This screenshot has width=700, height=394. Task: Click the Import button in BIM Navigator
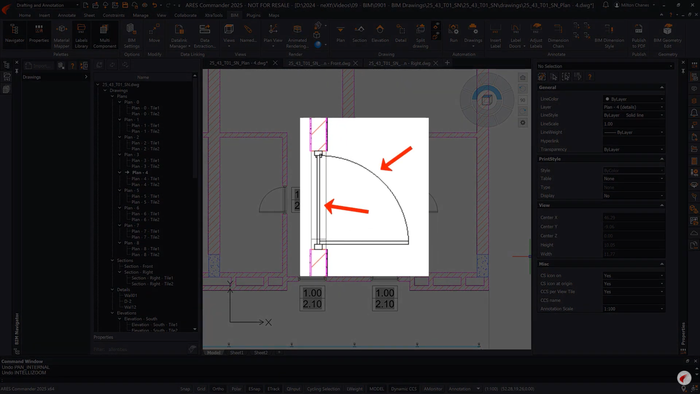coord(38,66)
